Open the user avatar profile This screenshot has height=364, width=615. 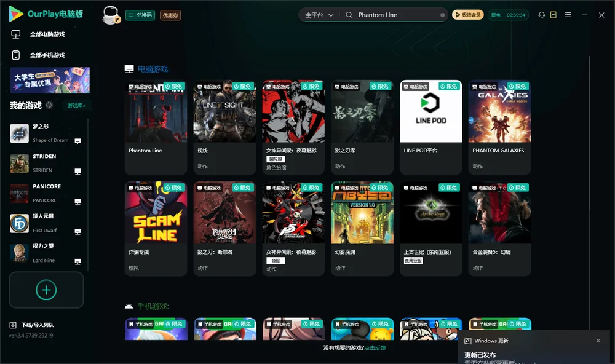(111, 15)
